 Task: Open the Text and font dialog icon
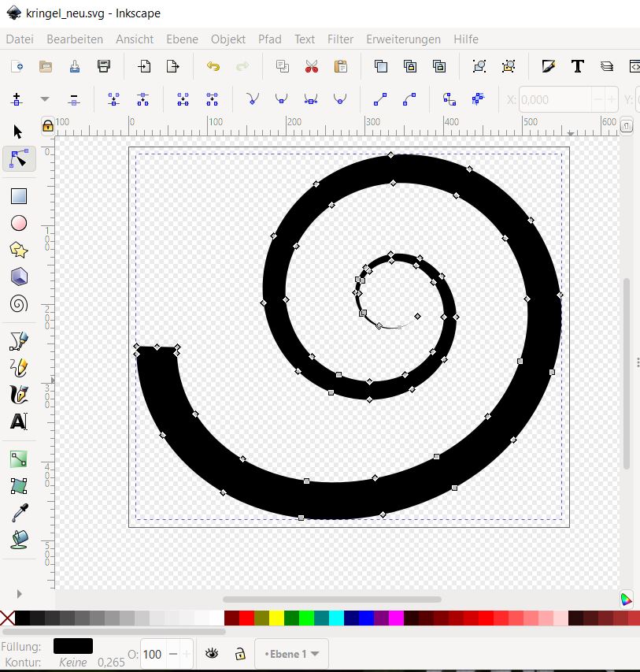[x=577, y=67]
